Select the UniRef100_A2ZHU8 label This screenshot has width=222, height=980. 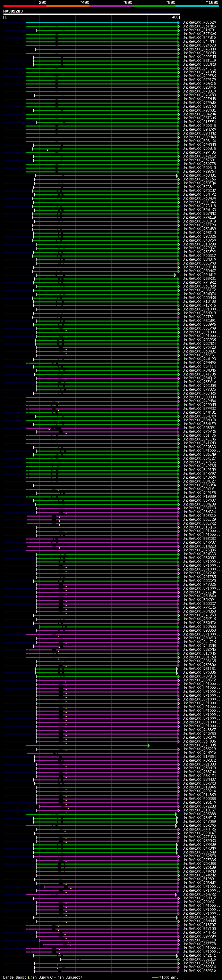(x=199, y=99)
